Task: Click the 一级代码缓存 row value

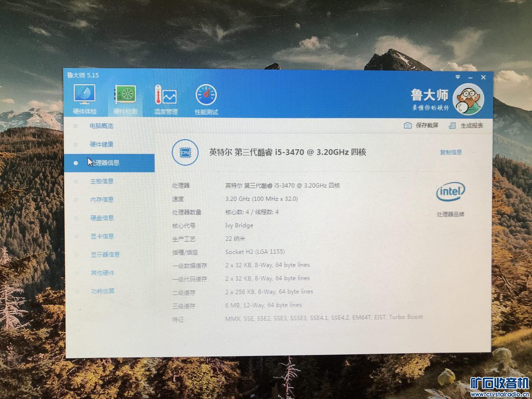Action: click(267, 278)
